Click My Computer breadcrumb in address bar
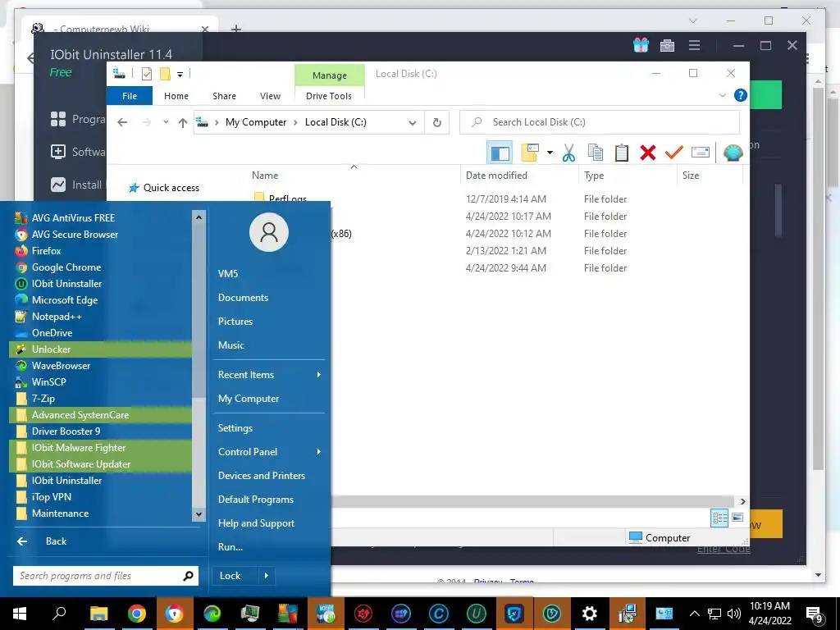Viewport: 840px width, 630px height. point(256,122)
